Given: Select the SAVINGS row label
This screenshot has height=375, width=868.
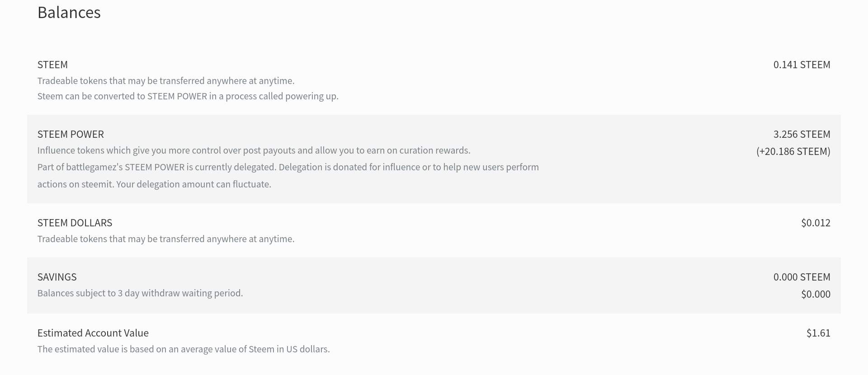Looking at the screenshot, I should pos(57,277).
